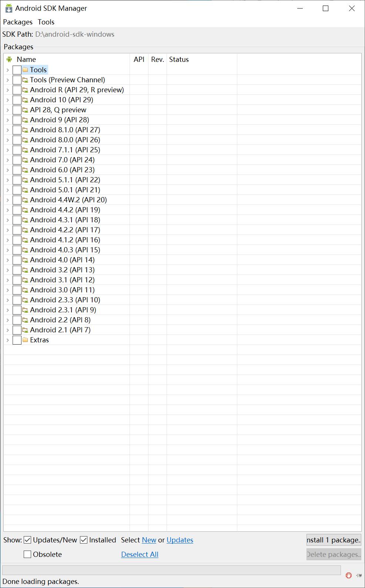Toggle the Updates/New show checkbox
The image size is (365, 588).
tap(27, 540)
